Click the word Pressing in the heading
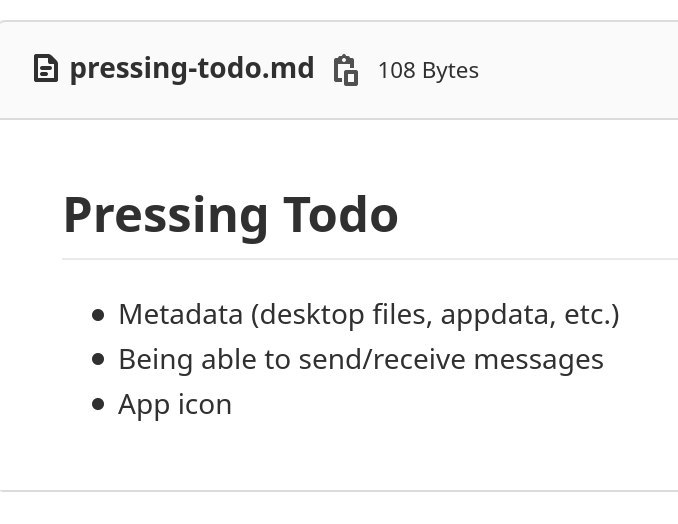678x524 pixels. click(166, 217)
